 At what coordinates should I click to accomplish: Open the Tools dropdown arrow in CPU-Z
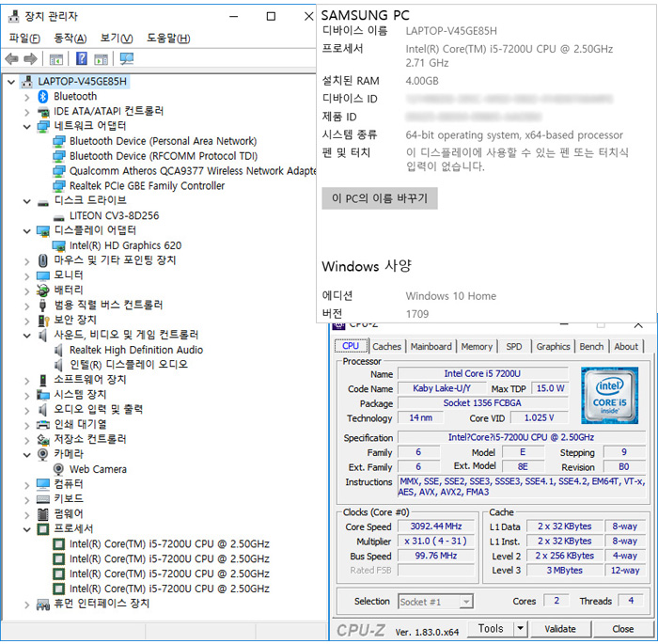click(x=520, y=628)
